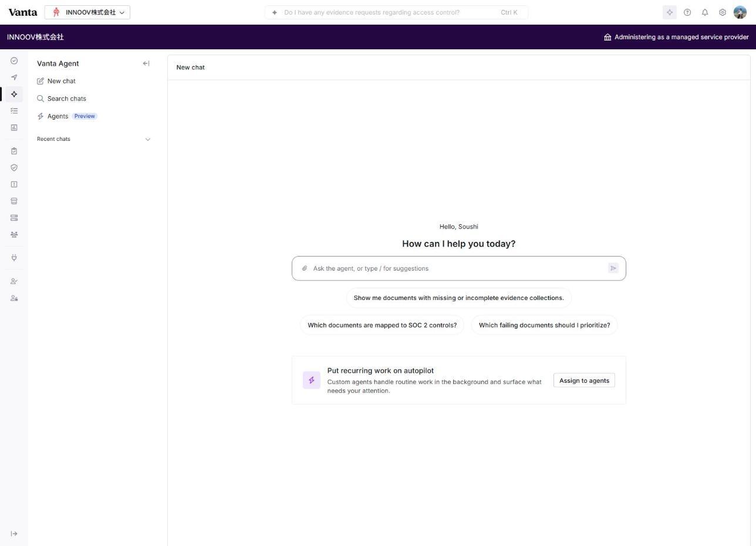The width and height of the screenshot is (756, 546).
Task: Click the Vanta logo
Action: click(23, 12)
